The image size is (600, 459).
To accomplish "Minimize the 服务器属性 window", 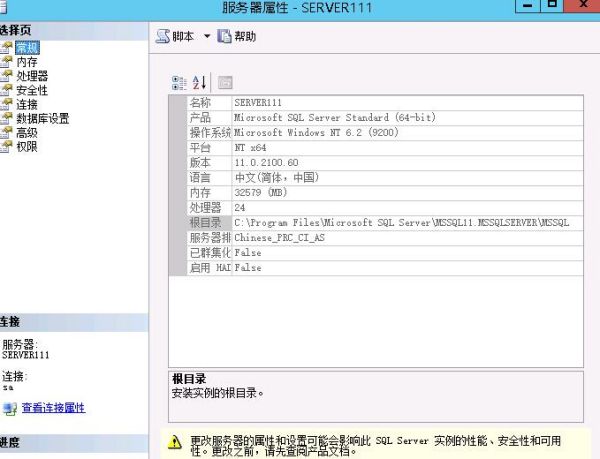I will [528, 6].
